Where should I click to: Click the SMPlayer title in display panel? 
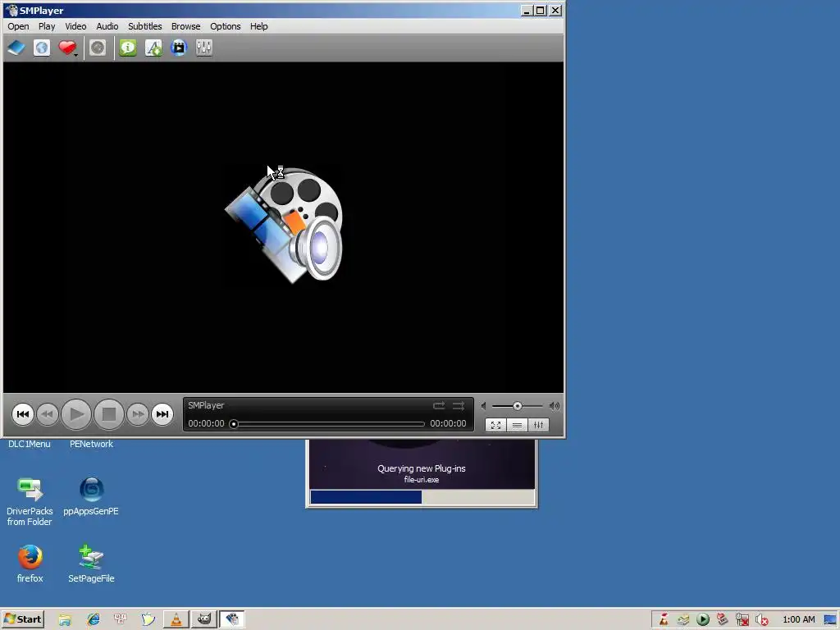point(206,405)
